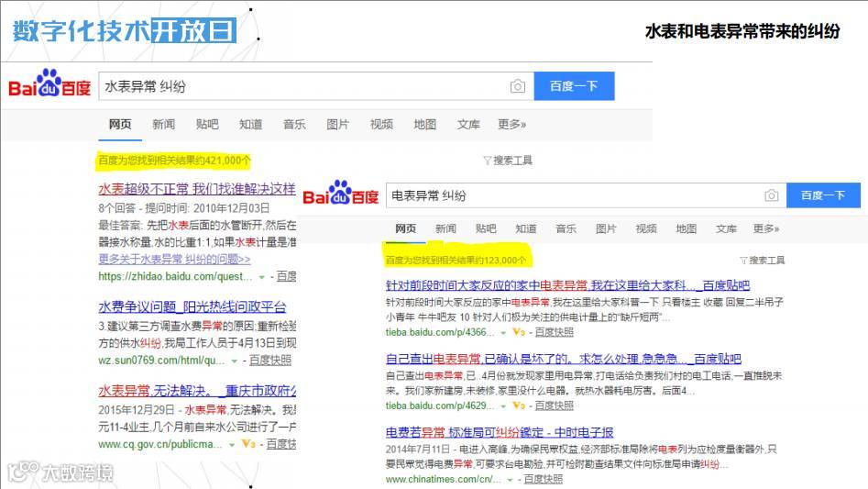Image resolution: width=868 pixels, height=489 pixels.
Task: Expand the arrow beside wz.sun0769.com URL
Action: (234, 361)
